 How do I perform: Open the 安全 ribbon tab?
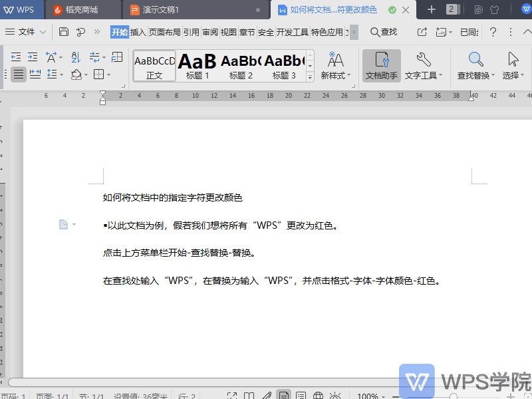click(265, 32)
